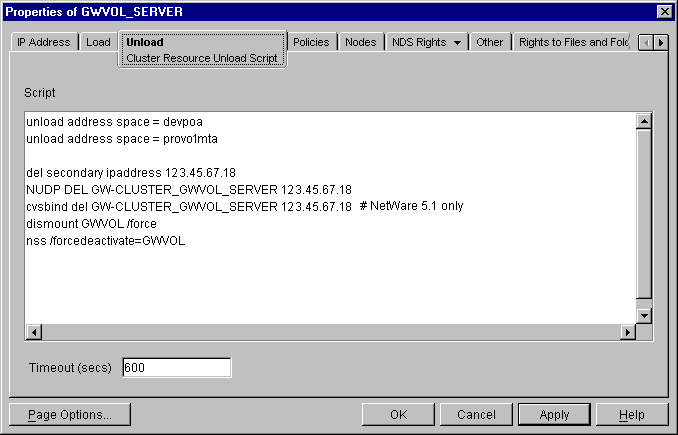Viewport: 678px width, 435px height.
Task: Click the horizontal scroll left arrow
Action: click(32, 332)
